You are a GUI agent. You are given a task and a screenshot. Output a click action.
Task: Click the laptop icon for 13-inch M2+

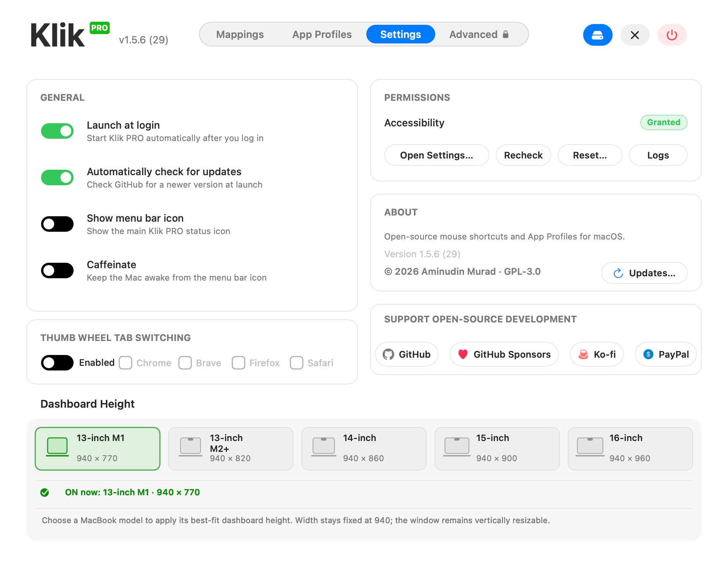click(191, 447)
